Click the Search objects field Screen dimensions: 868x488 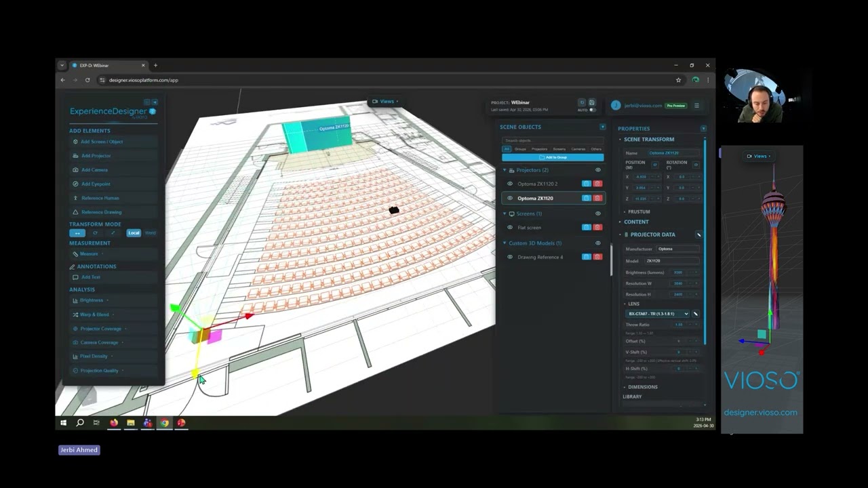553,140
